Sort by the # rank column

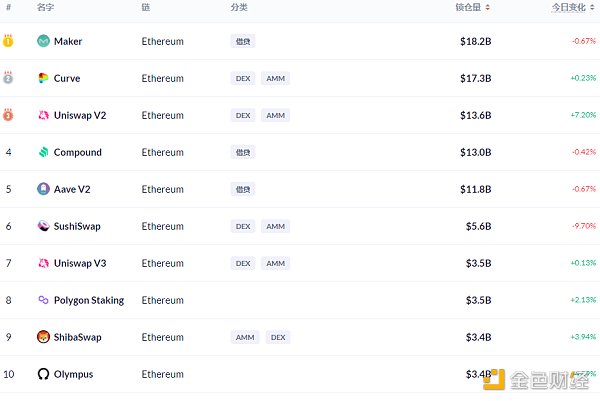8,7
